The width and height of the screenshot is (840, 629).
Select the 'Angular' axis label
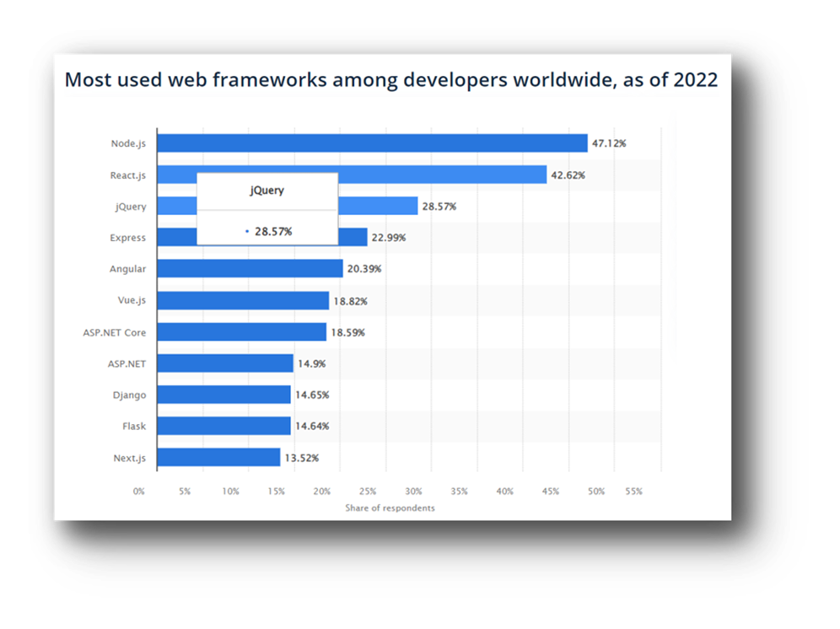click(127, 269)
